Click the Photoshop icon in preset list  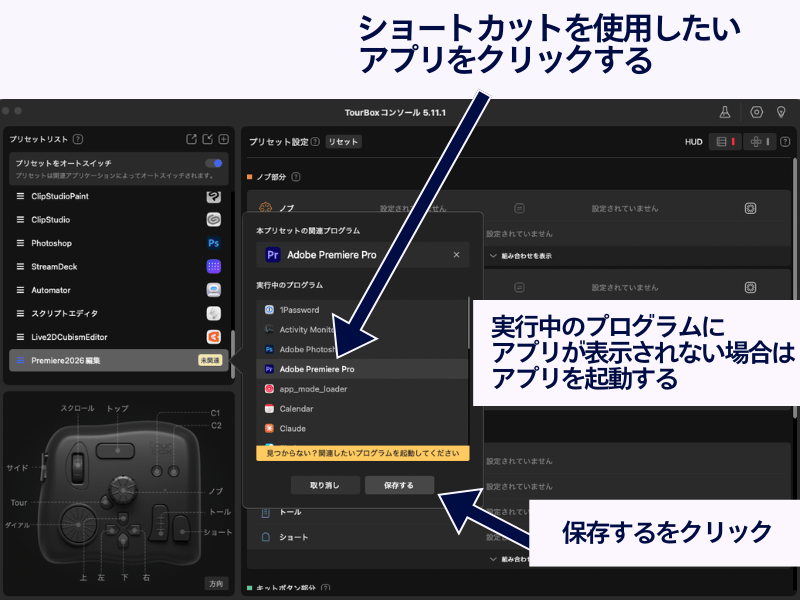pos(213,243)
